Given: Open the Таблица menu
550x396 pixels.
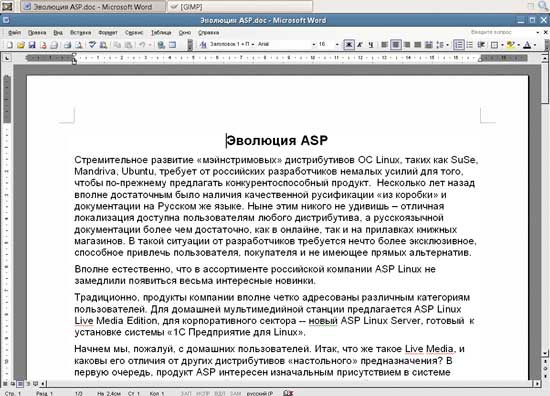Looking at the screenshot, I should 161,33.
